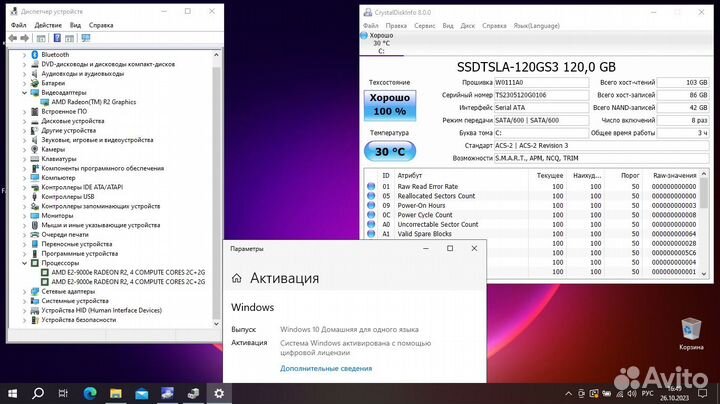
Task: Open Справка menu in Device Manager
Action: coord(101,25)
